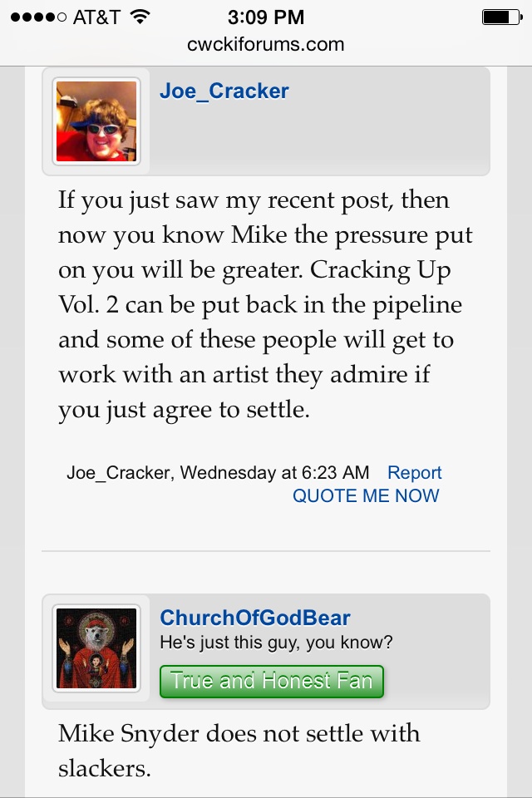Tap the 3:09 PM clock
Screen dimensions: 532x798
pyautogui.click(x=266, y=17)
